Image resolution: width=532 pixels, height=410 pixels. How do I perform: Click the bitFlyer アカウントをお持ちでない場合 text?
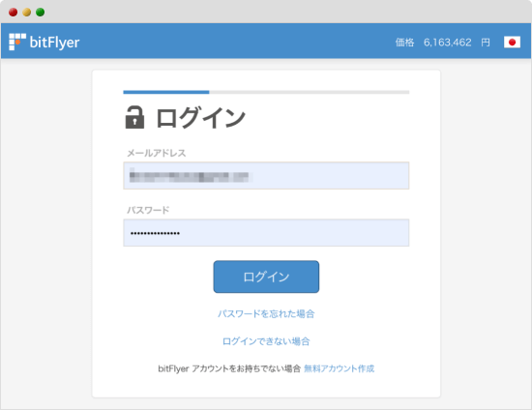(x=229, y=368)
